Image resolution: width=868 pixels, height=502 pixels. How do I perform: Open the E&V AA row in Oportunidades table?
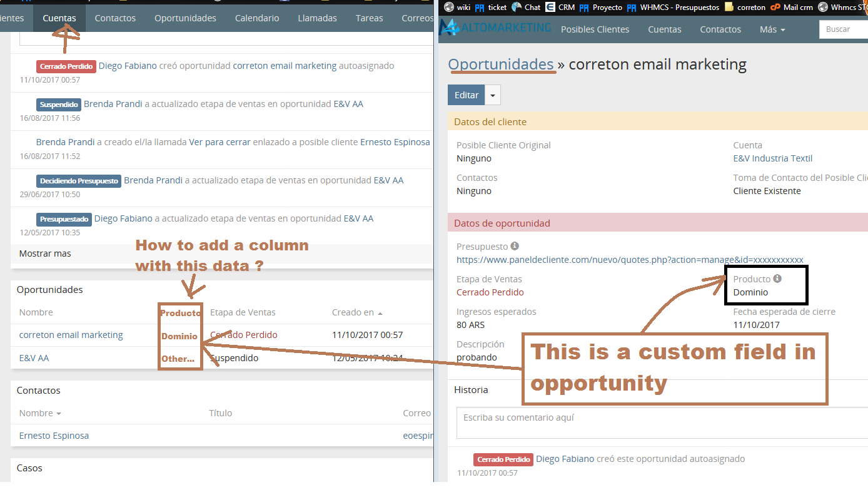(x=34, y=358)
